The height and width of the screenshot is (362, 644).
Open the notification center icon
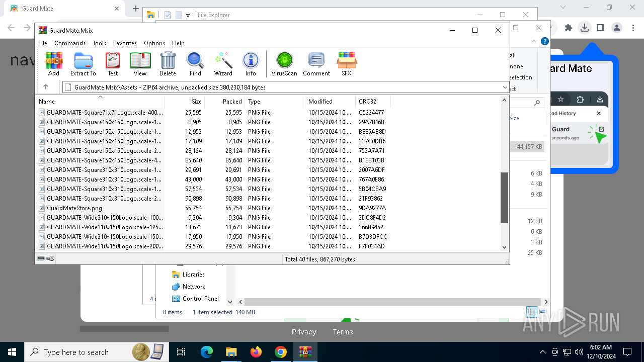pyautogui.click(x=627, y=352)
